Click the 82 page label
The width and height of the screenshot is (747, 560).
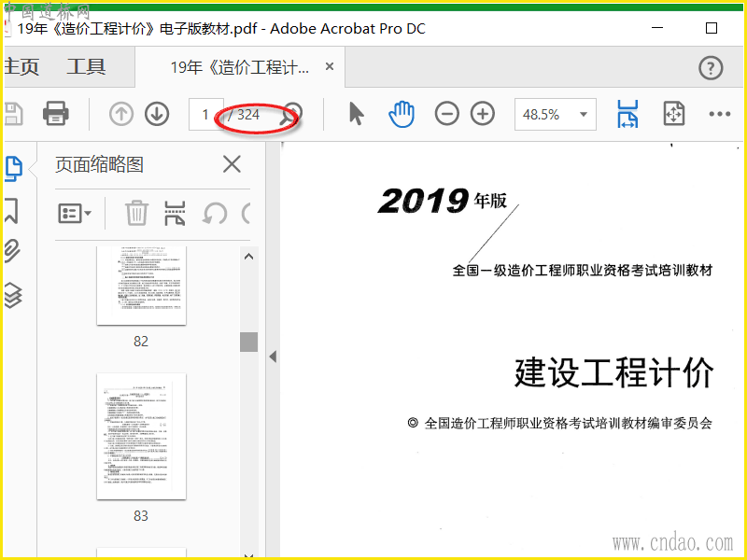[141, 342]
